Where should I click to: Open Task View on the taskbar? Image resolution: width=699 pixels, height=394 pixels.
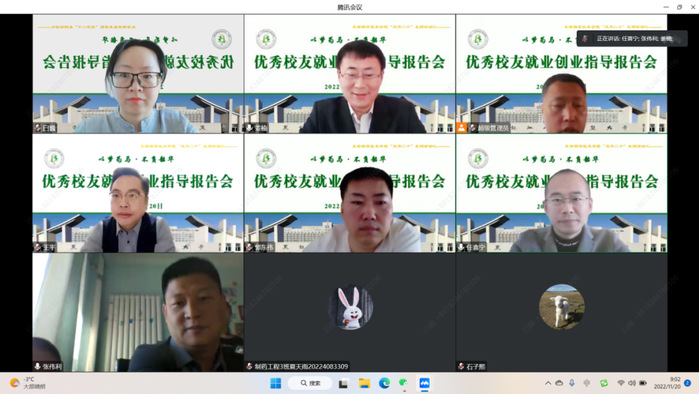pos(343,384)
